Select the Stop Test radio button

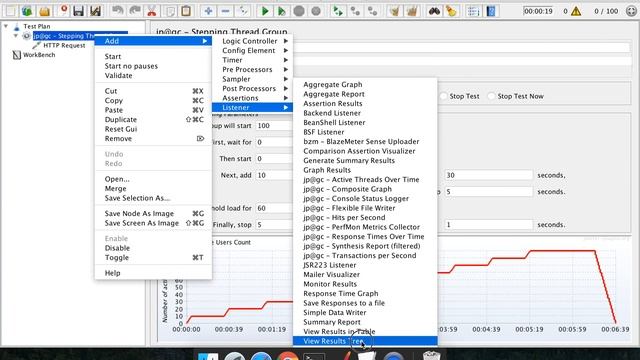(x=444, y=96)
